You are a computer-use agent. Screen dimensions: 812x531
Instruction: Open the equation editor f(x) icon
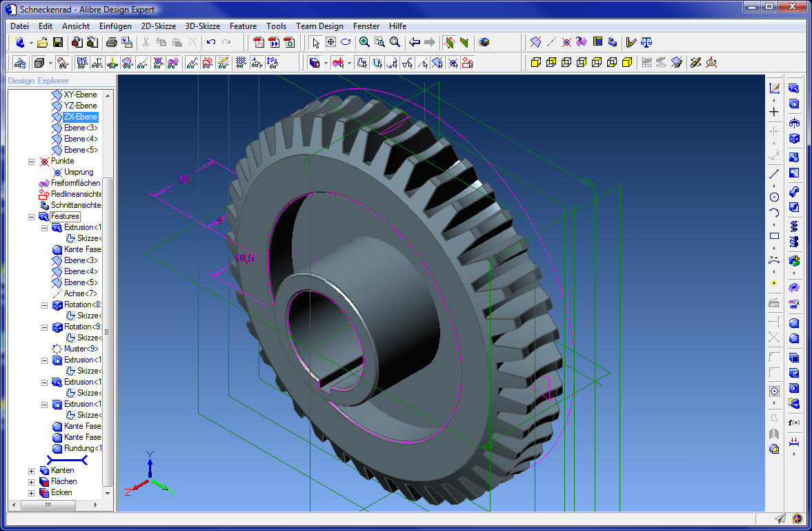coord(794,423)
